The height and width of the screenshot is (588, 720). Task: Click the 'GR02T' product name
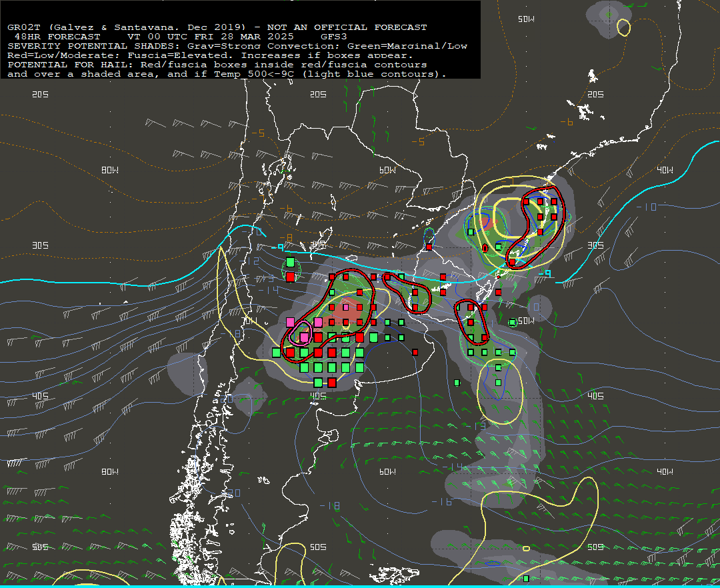(x=24, y=27)
